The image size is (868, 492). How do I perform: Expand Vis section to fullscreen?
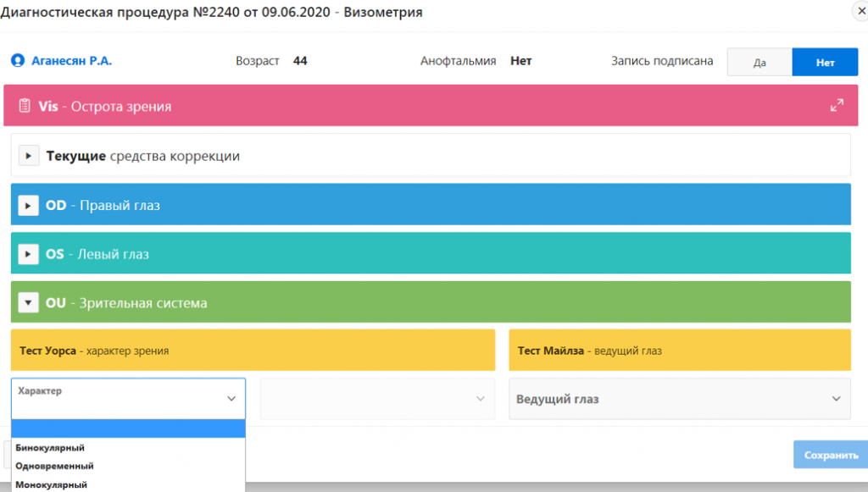click(x=837, y=106)
